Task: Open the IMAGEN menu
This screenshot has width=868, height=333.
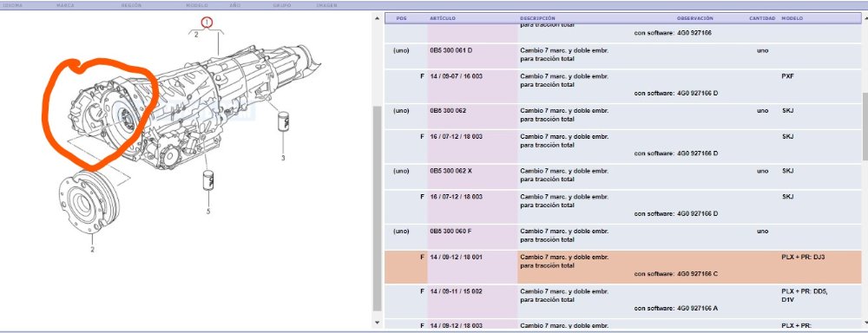Action: (326, 5)
